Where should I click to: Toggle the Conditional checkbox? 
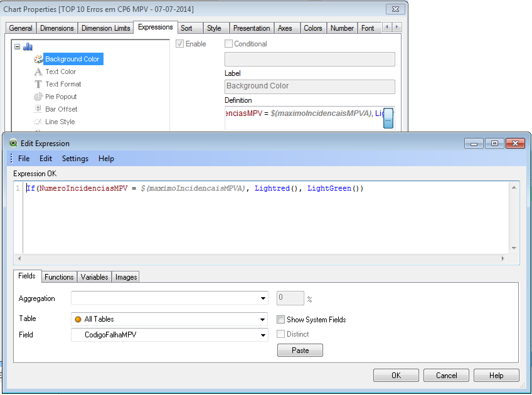[x=229, y=44]
